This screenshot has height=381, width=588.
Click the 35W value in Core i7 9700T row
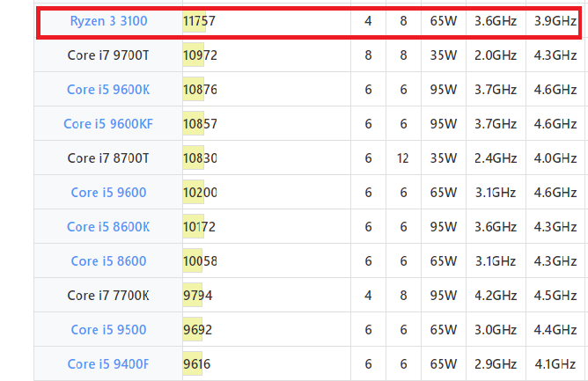(444, 55)
